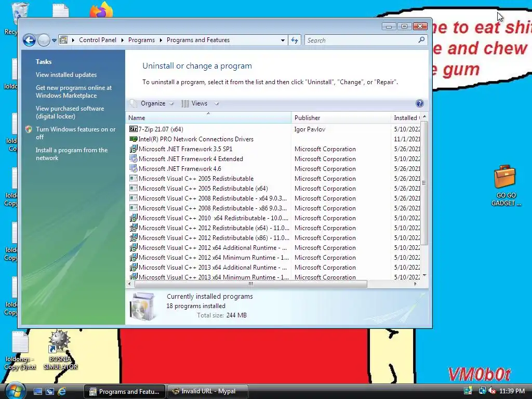Click the address bar refresh icon
Viewport: 532px width, 399px height.
pos(295,41)
